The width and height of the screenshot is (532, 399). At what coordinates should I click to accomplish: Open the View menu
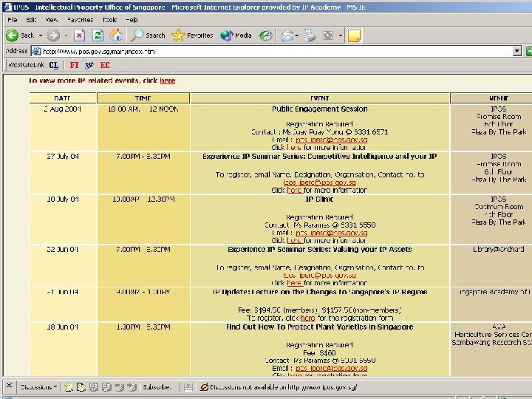pyautogui.click(x=52, y=20)
